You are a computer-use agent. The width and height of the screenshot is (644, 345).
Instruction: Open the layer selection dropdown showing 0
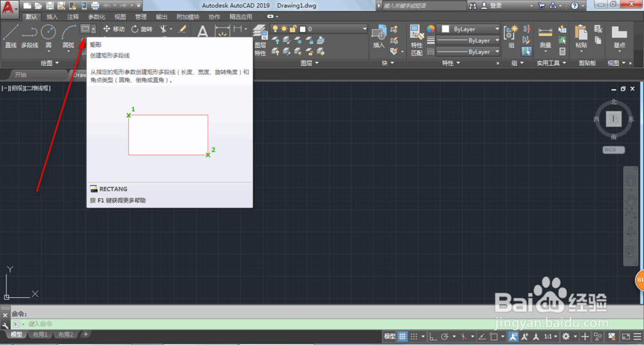pos(319,29)
